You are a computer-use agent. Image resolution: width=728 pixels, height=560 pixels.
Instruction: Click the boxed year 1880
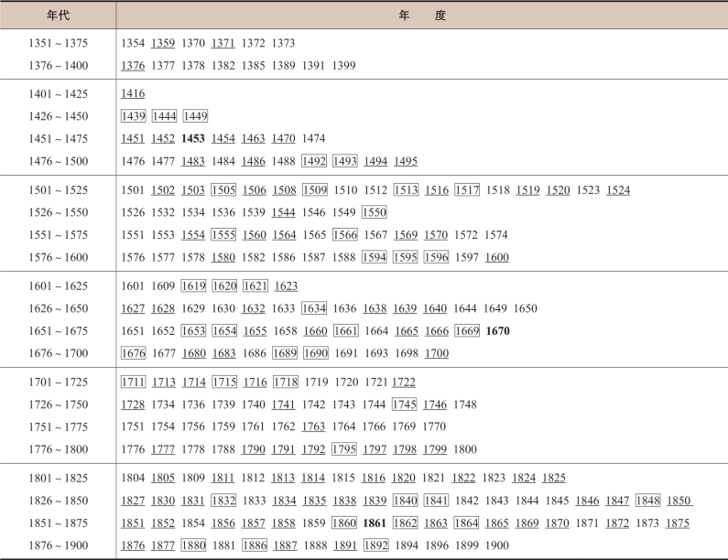[x=193, y=545]
